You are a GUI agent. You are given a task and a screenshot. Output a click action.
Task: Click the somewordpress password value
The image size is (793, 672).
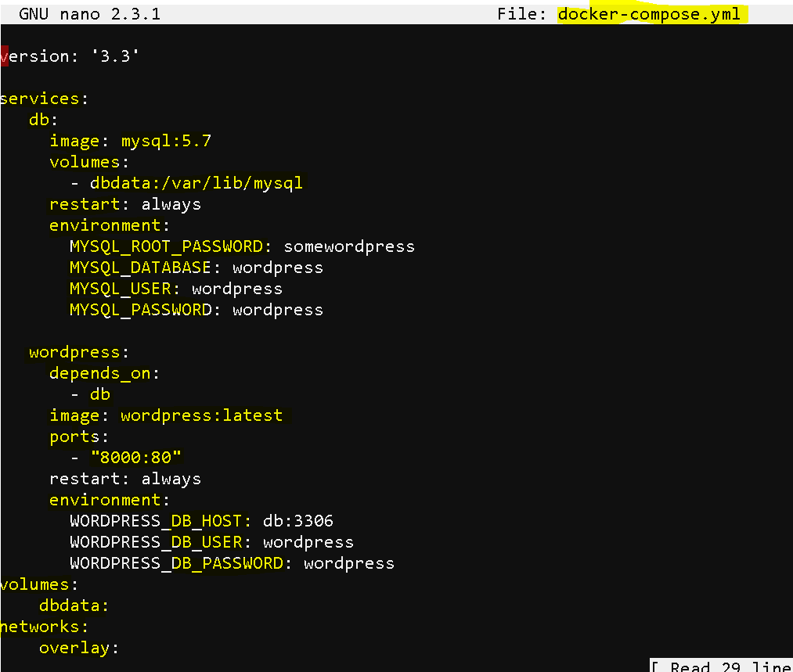point(349,246)
